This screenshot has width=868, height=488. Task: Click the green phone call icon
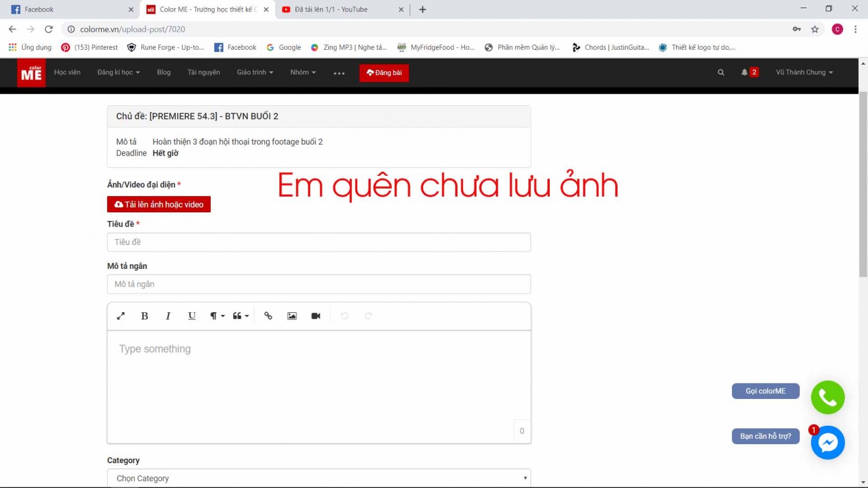tap(828, 397)
